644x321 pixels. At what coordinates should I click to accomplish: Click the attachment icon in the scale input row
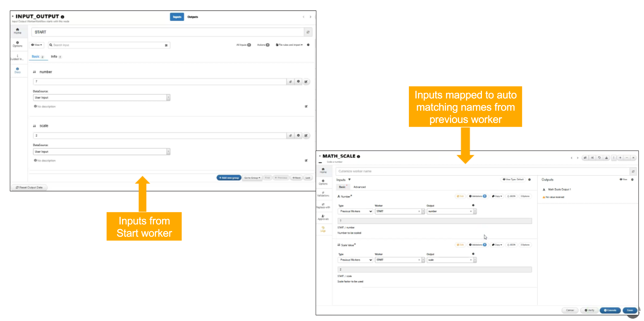290,136
